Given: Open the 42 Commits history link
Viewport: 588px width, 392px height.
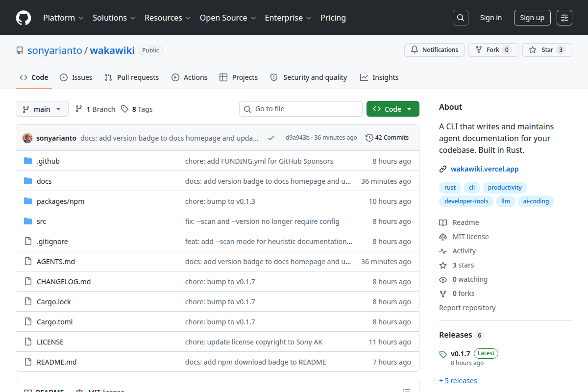Looking at the screenshot, I should click(x=387, y=138).
